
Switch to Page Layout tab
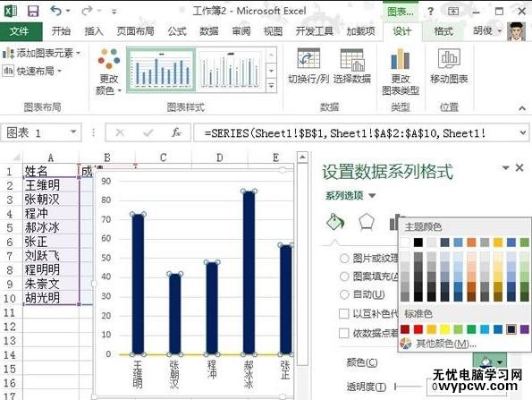[135, 31]
